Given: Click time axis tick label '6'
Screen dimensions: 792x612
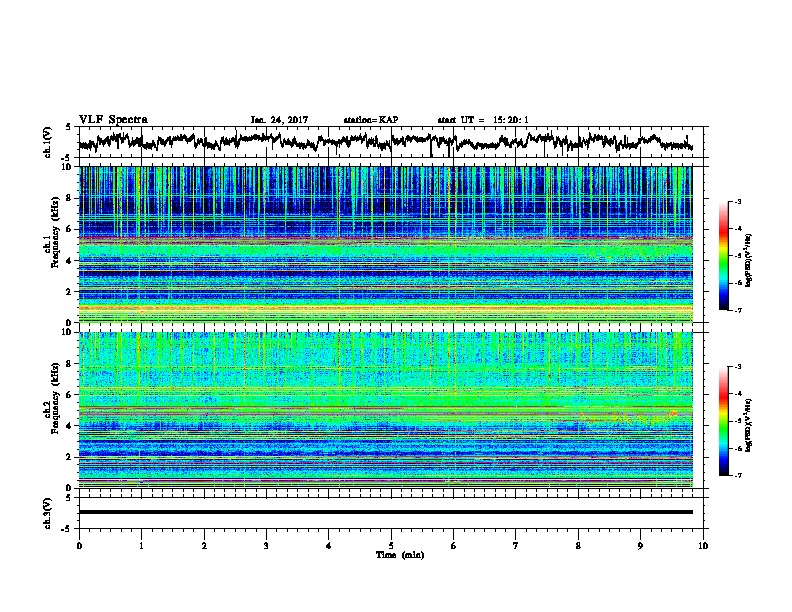Looking at the screenshot, I should click(453, 546).
